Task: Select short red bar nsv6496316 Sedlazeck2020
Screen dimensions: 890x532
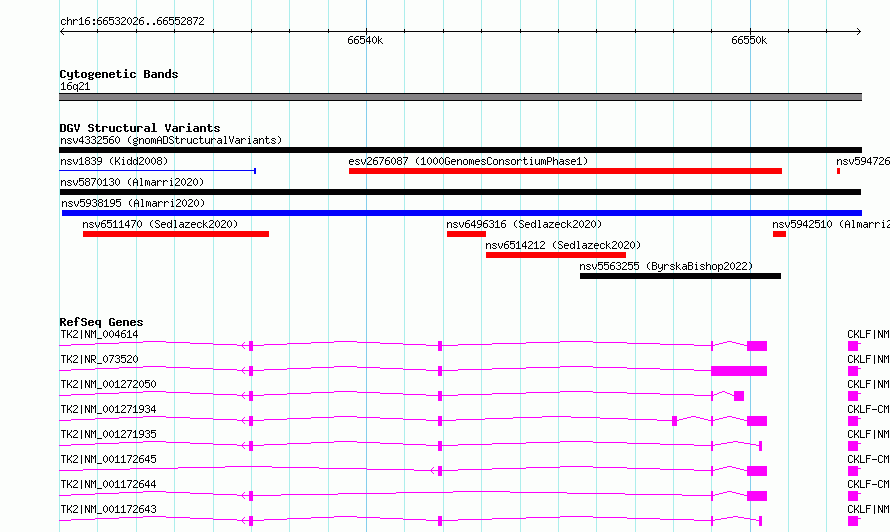Action: coord(467,234)
